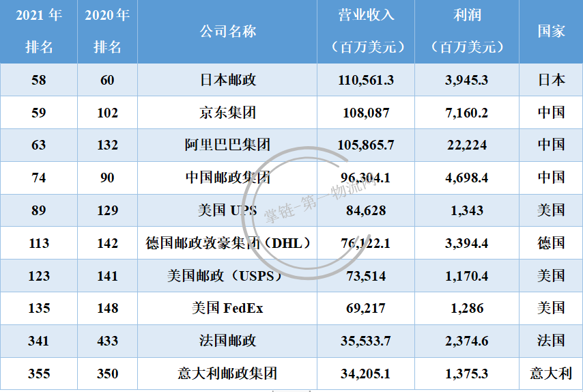Click the 2020 rank 433 cell
The image size is (583, 392).
[107, 341]
